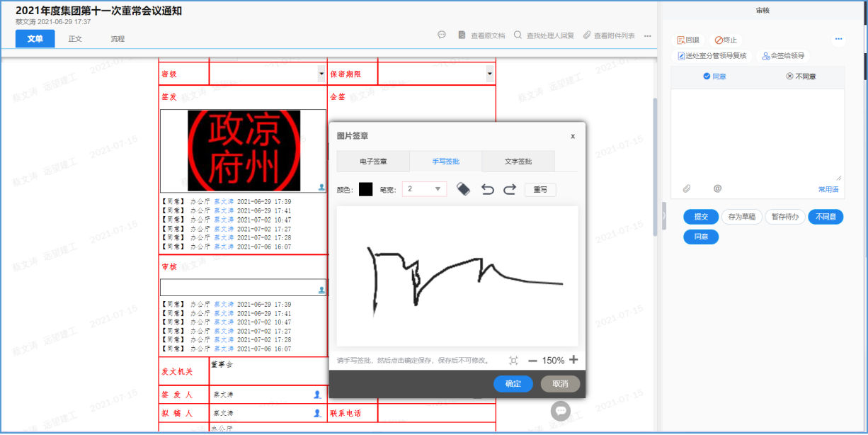Redo the handwriting stroke
Image resolution: width=868 pixels, height=435 pixels.
[510, 189]
